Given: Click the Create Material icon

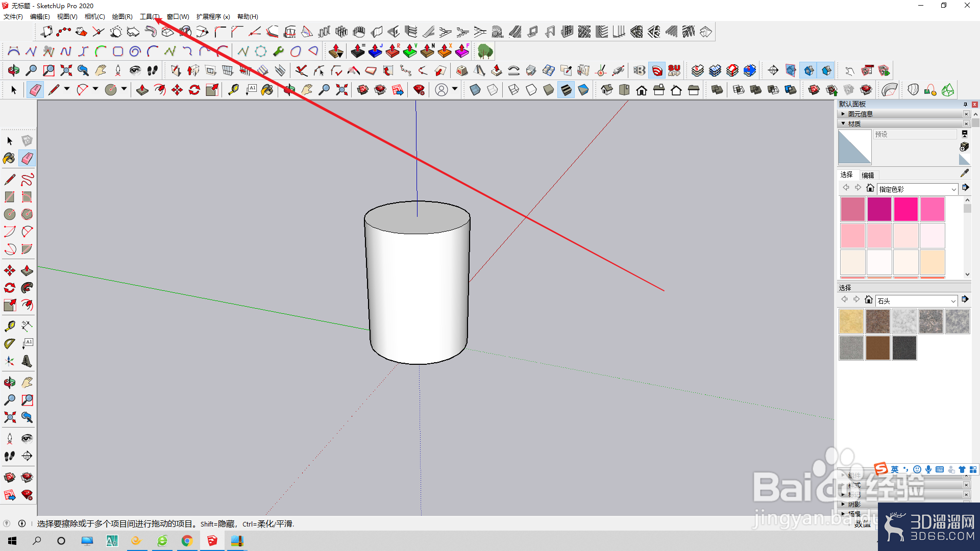Looking at the screenshot, I should 964,147.
